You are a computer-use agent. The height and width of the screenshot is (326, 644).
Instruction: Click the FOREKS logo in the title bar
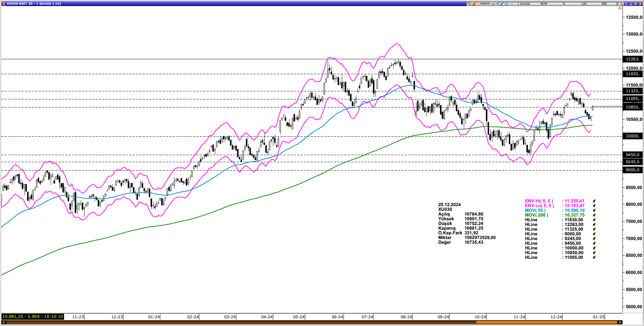[483, 4]
